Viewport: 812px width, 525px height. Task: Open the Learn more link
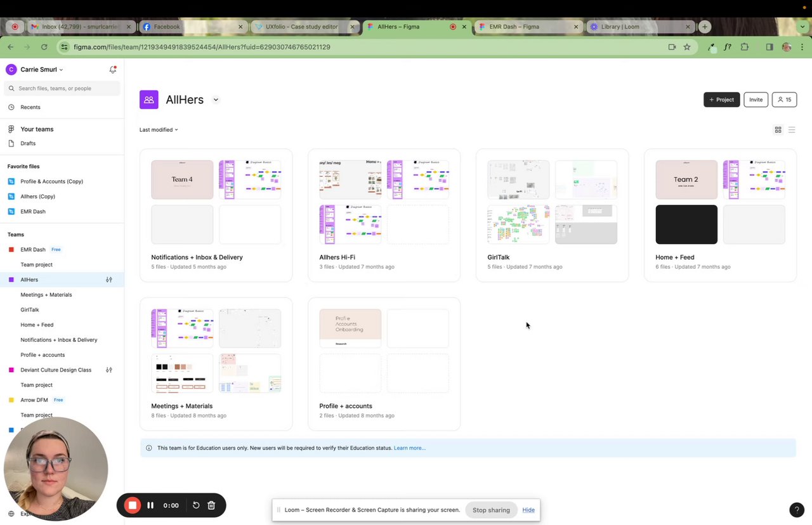tap(409, 448)
